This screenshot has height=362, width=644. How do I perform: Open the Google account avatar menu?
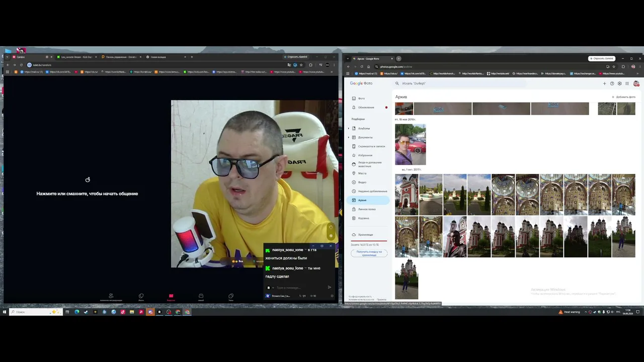point(636,83)
